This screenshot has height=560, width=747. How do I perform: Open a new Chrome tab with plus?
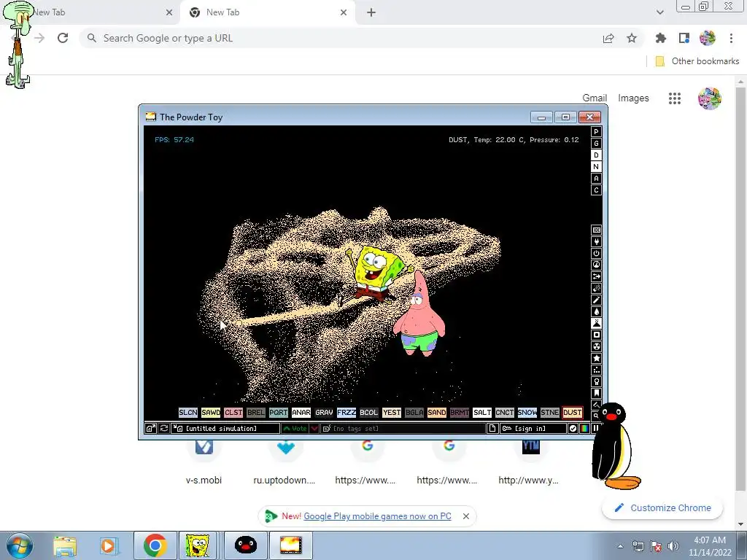pos(371,12)
